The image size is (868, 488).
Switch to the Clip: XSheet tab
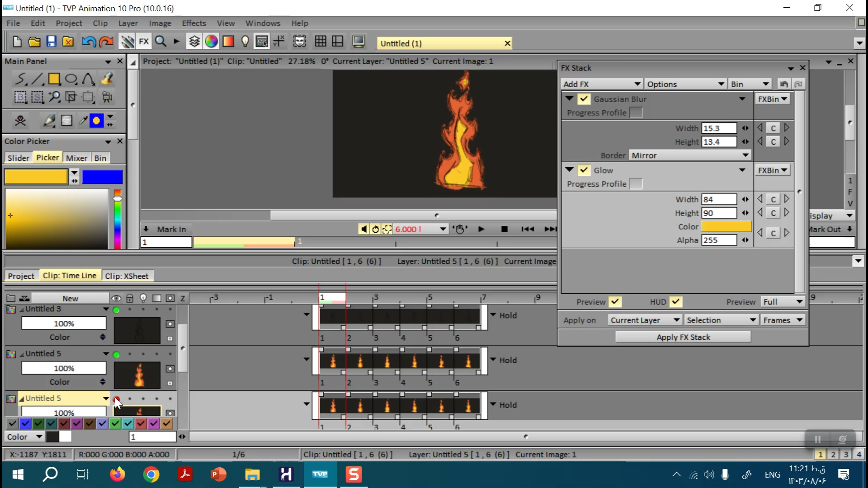pos(127,276)
